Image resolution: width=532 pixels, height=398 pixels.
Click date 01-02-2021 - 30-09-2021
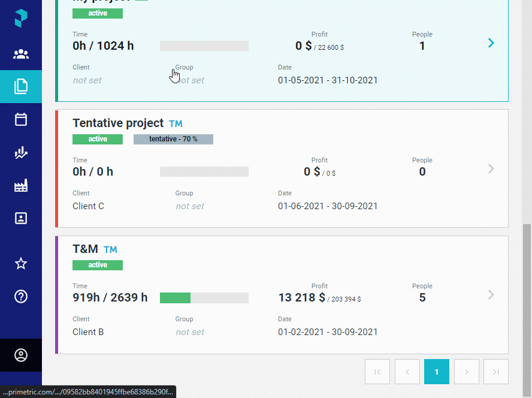pos(328,332)
